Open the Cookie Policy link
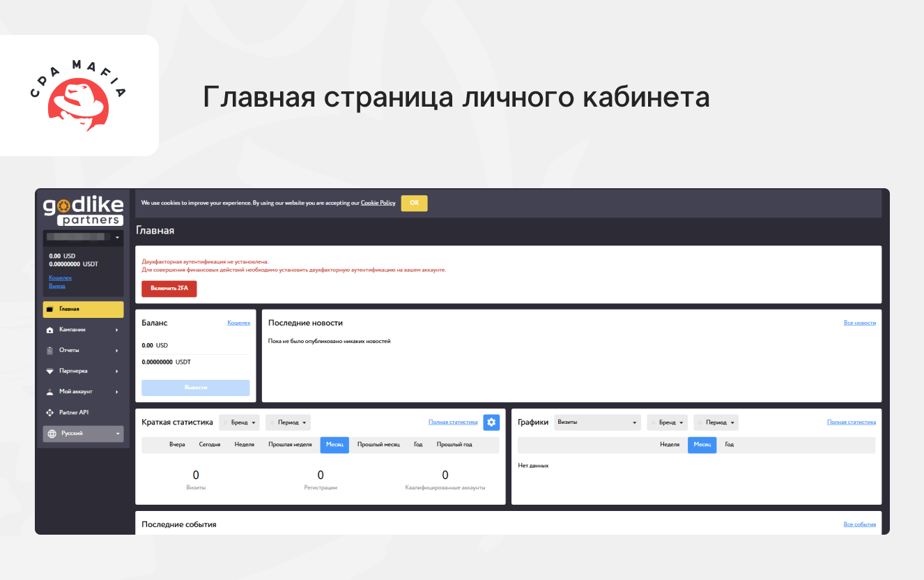This screenshot has height=580, width=924. [x=378, y=203]
